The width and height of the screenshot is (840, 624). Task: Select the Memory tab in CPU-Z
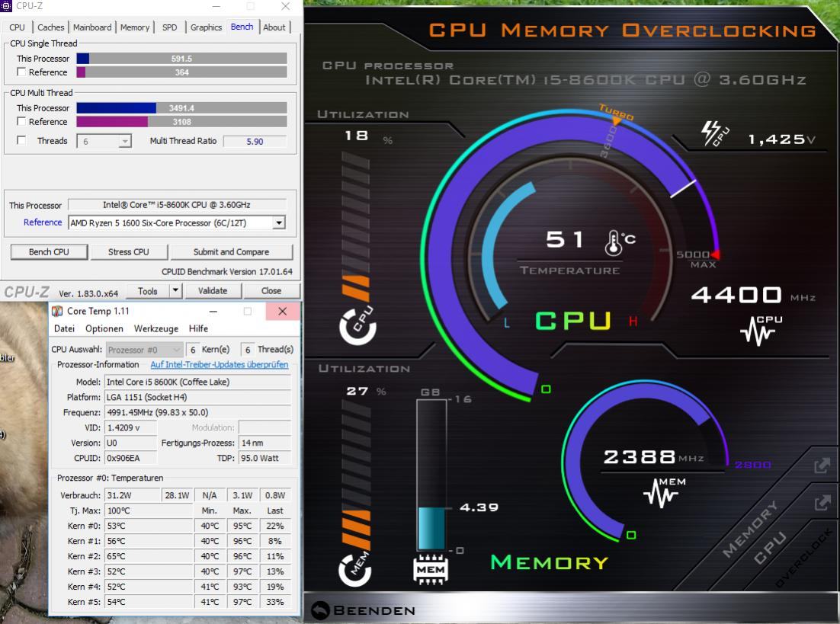[x=135, y=27]
